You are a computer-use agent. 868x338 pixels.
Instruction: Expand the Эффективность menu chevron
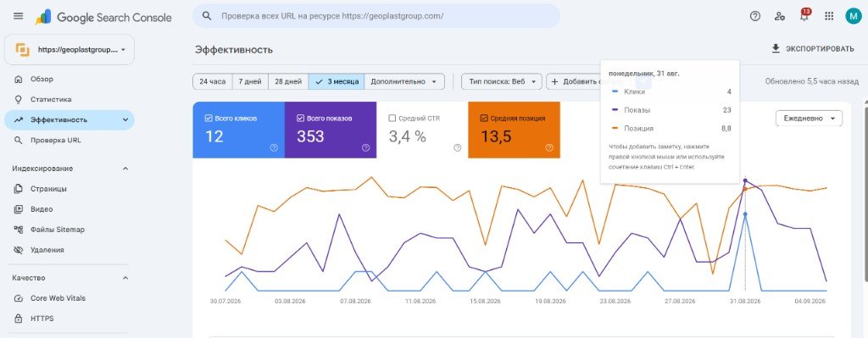click(x=125, y=119)
